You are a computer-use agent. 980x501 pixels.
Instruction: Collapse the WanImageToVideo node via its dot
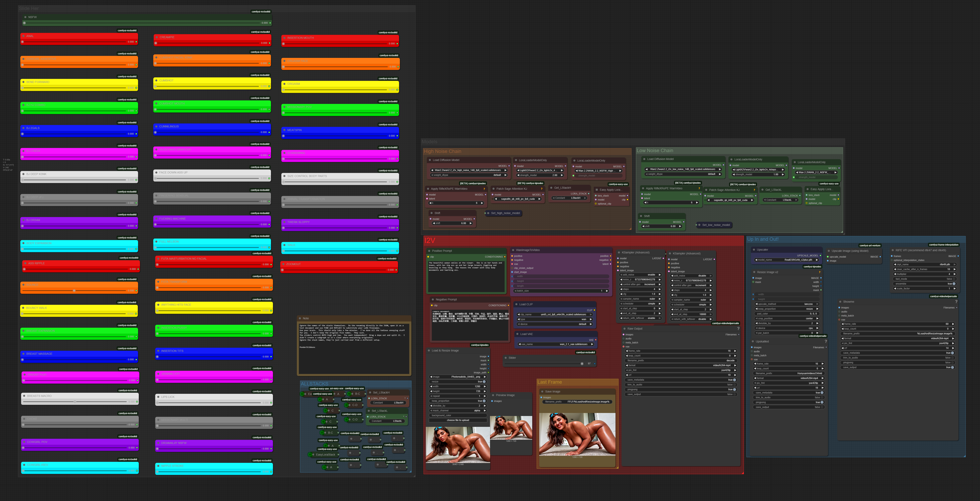513,250
